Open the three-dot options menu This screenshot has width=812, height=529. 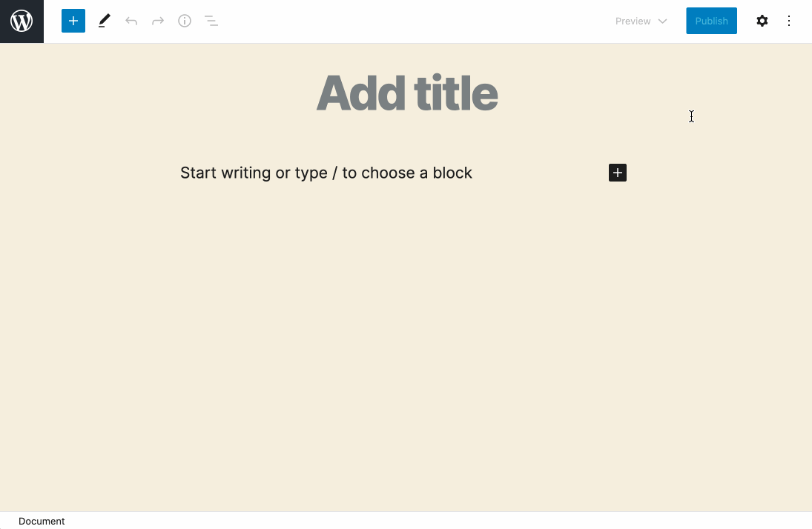(x=789, y=21)
